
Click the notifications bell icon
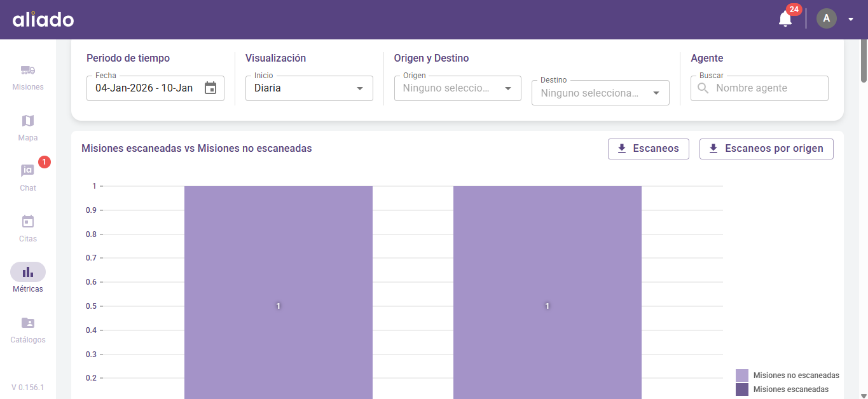click(x=785, y=19)
